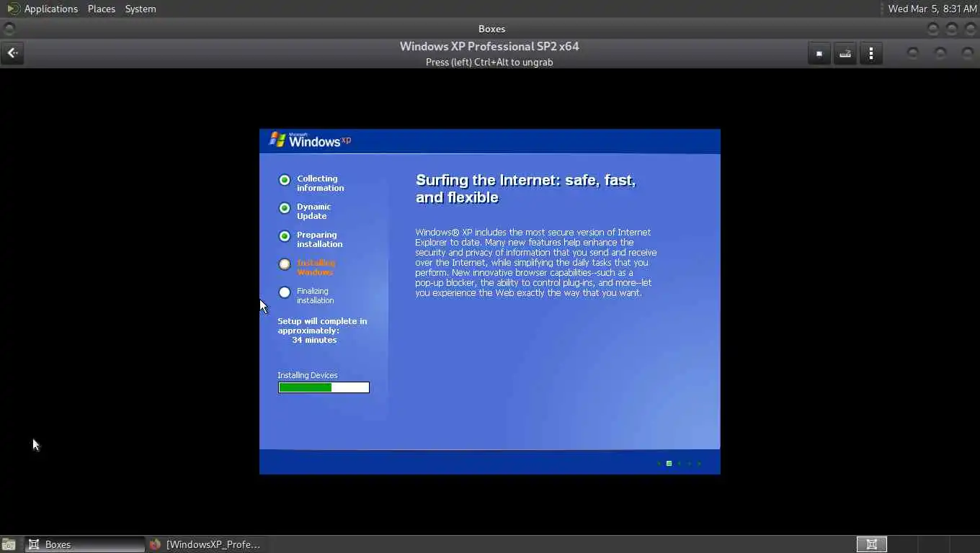
Task: Click the "Installing Devices" label
Action: tap(308, 375)
